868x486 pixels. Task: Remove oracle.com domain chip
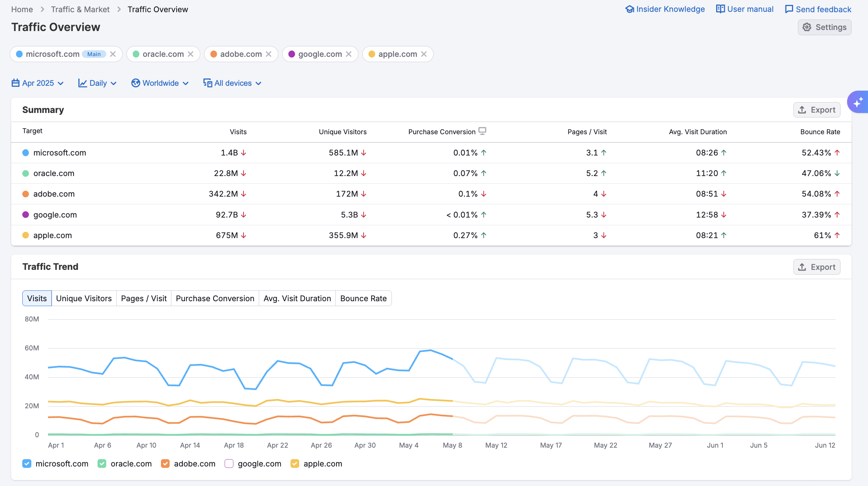[191, 54]
